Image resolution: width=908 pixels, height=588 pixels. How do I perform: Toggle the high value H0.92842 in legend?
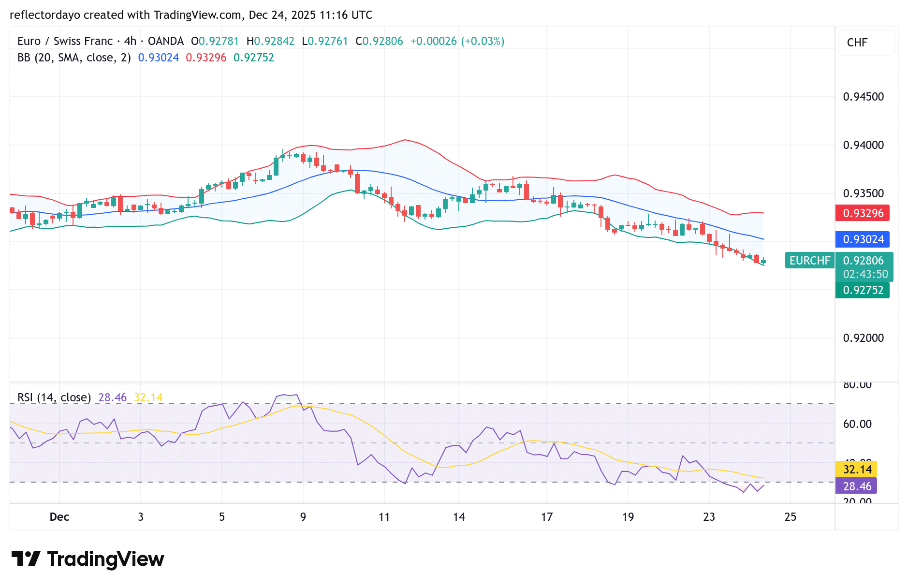click(271, 41)
